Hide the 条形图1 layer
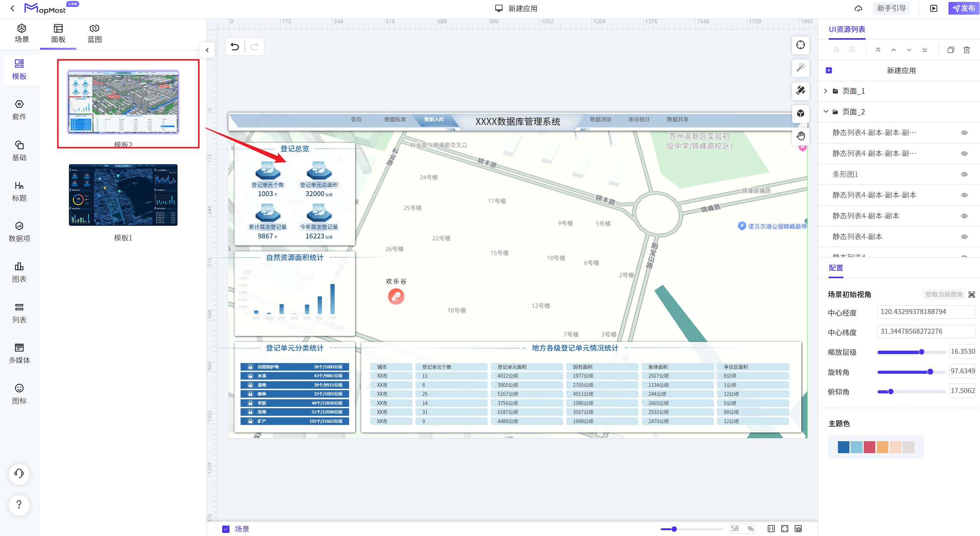The width and height of the screenshot is (980, 536). click(964, 175)
